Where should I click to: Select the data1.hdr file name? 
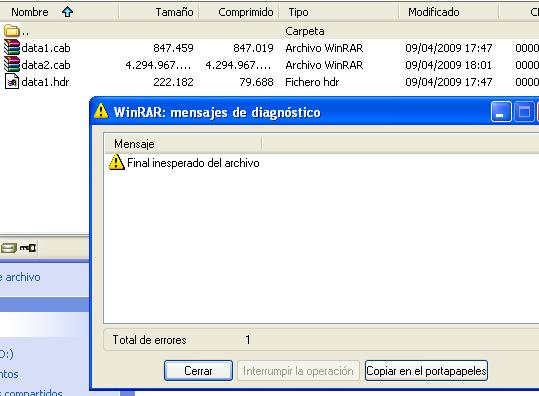coord(45,82)
